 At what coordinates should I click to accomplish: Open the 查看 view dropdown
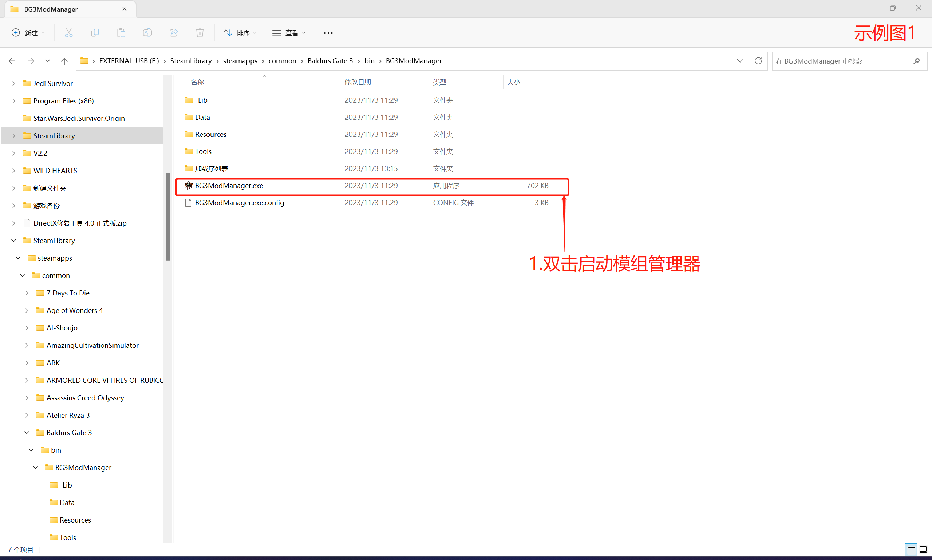point(289,33)
